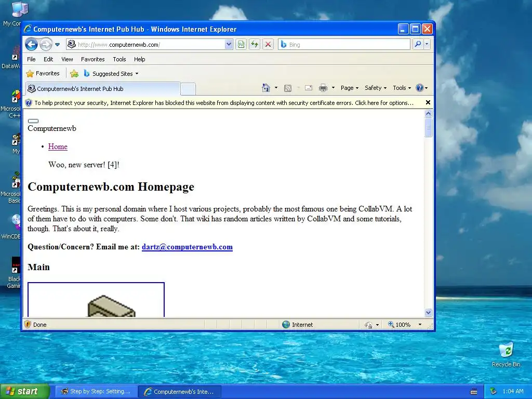Screen dimensions: 532x399
Task: Open the Help menu
Action: (x=139, y=59)
